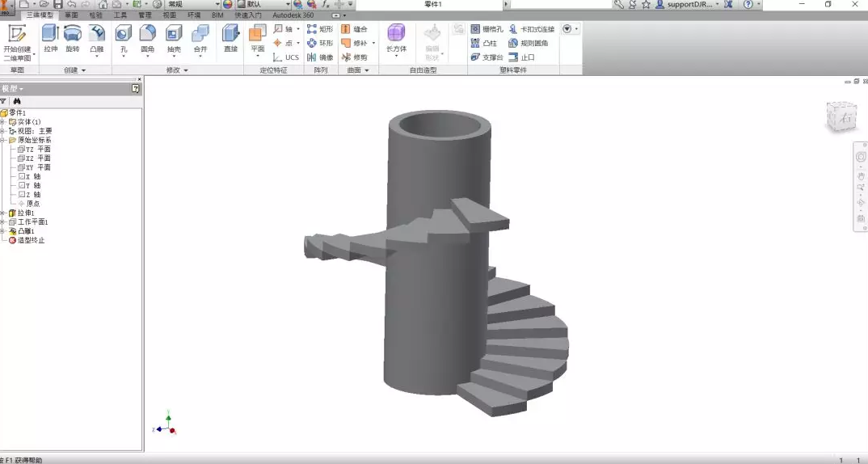Expand the 曲面 panel dropdown
Viewport: 868px width, 464px height.
coord(358,70)
